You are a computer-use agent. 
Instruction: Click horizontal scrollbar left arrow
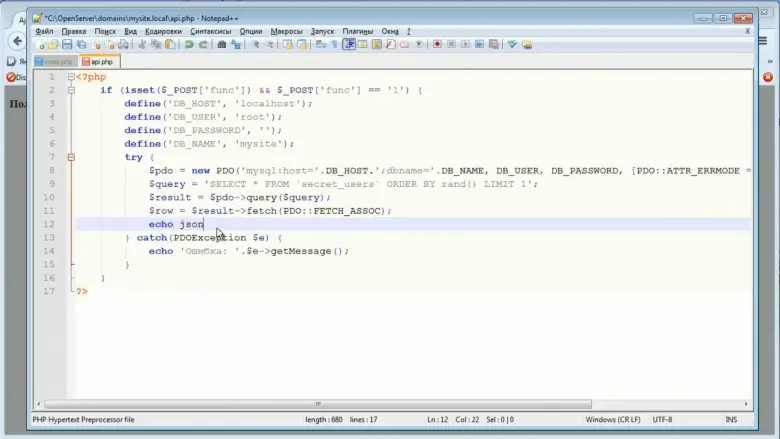point(38,404)
